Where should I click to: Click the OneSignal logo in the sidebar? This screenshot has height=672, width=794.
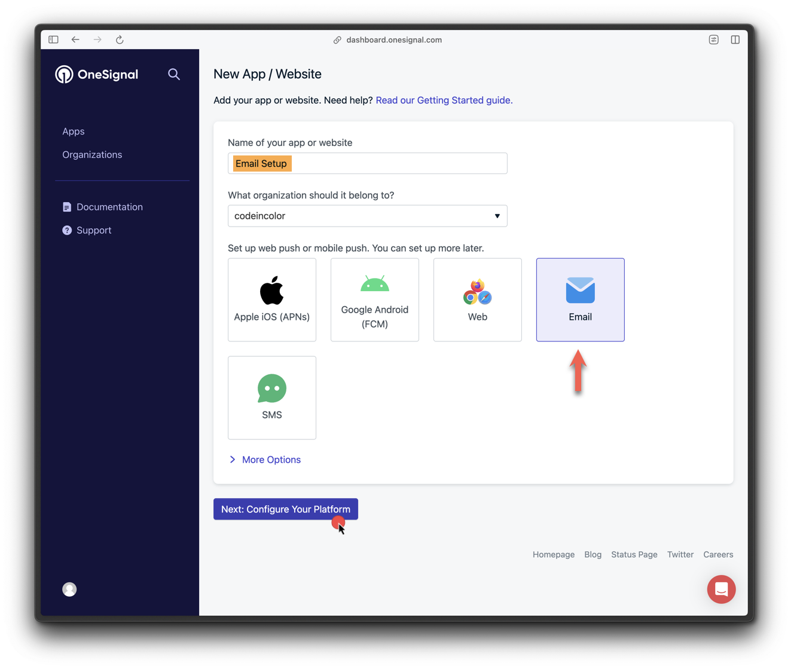click(97, 74)
